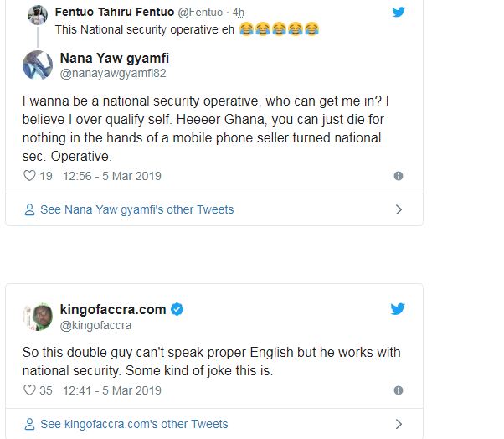Open Nana Yaw gyamfi profile picture

[38, 65]
